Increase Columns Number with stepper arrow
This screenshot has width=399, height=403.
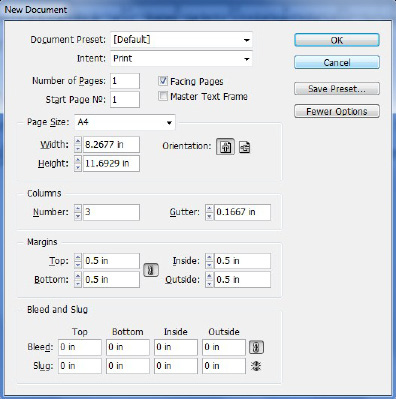(x=78, y=209)
